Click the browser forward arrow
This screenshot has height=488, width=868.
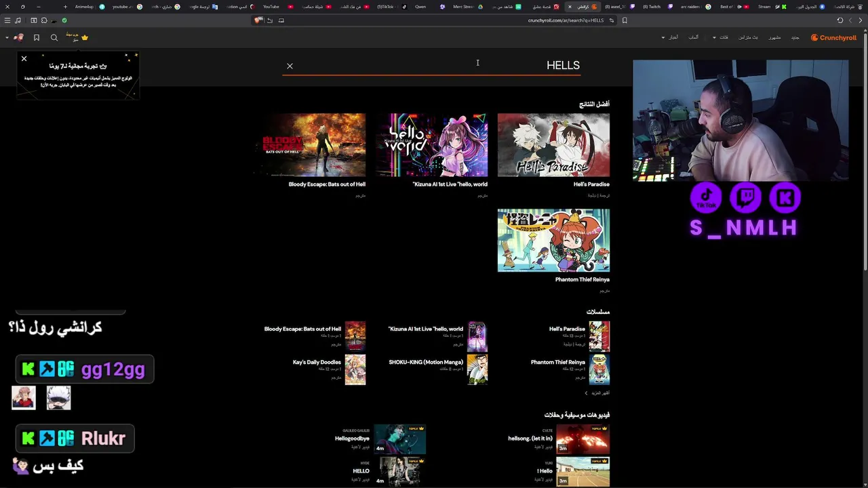point(851,20)
